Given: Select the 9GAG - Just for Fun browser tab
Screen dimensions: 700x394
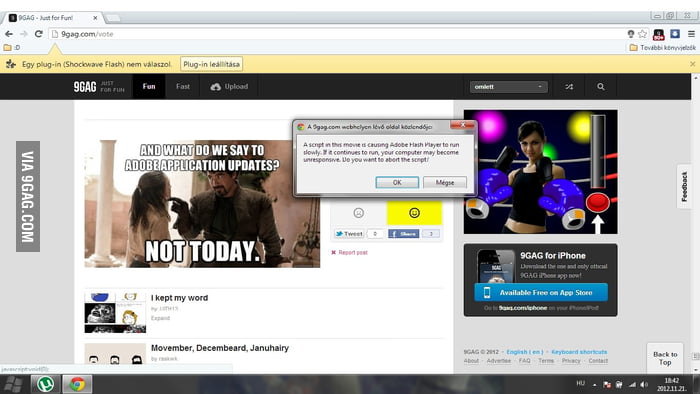Looking at the screenshot, I should tap(54, 18).
